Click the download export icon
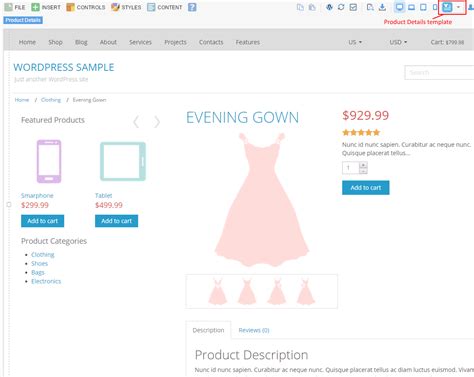This screenshot has height=377, width=474. coord(382,7)
